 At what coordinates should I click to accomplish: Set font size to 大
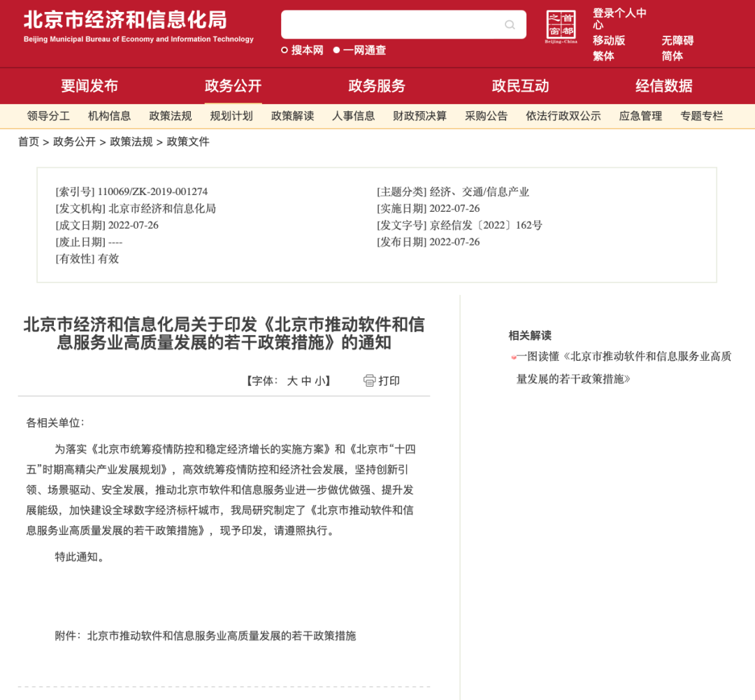292,381
